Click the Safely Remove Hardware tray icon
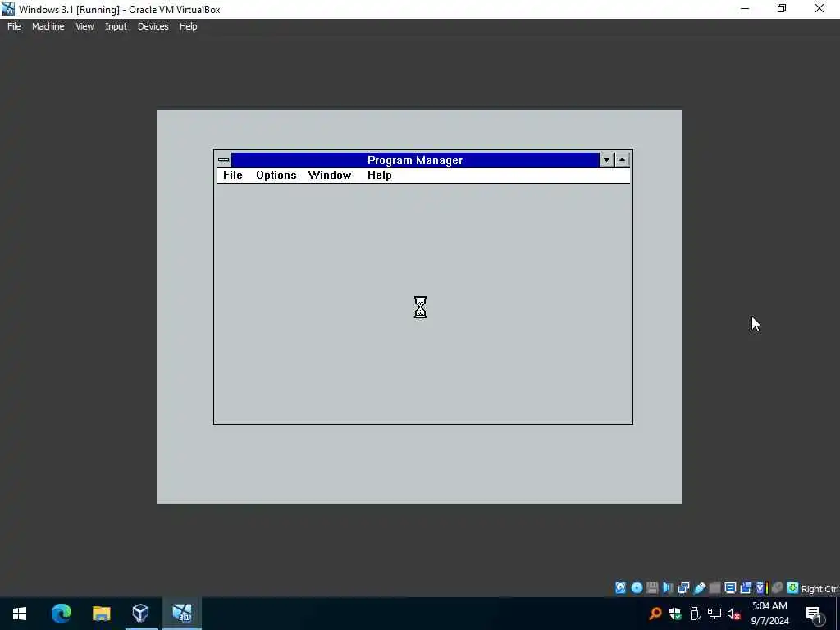The width and height of the screenshot is (840, 630). click(x=695, y=614)
